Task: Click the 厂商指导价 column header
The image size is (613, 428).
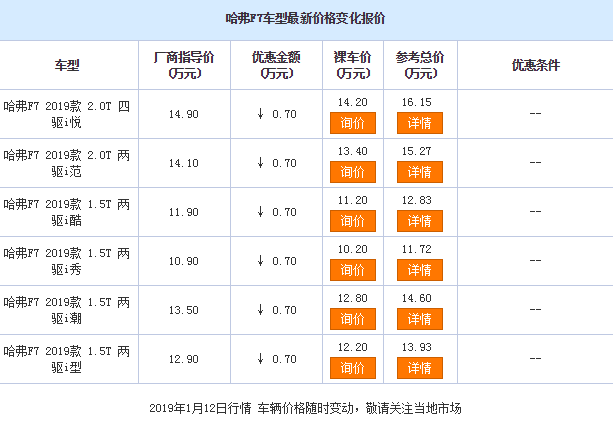Action: [184, 65]
